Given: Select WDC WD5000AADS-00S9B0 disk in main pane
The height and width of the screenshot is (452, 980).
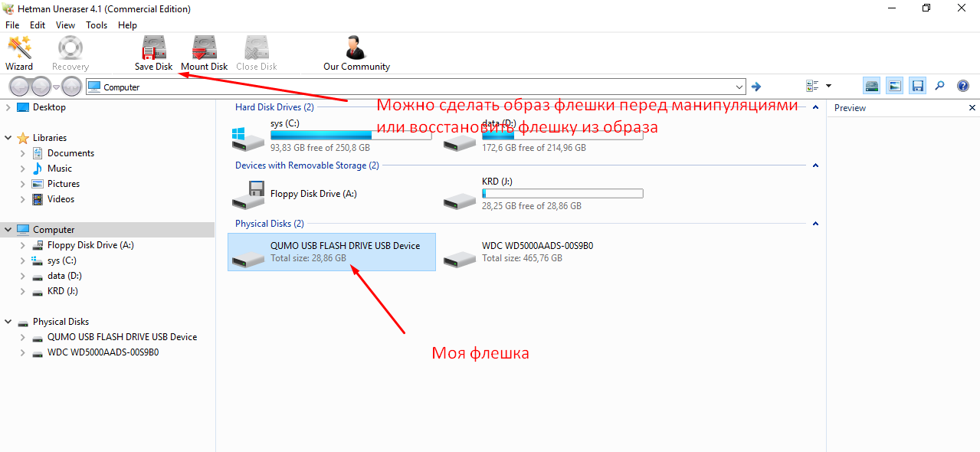Looking at the screenshot, I should 544,252.
